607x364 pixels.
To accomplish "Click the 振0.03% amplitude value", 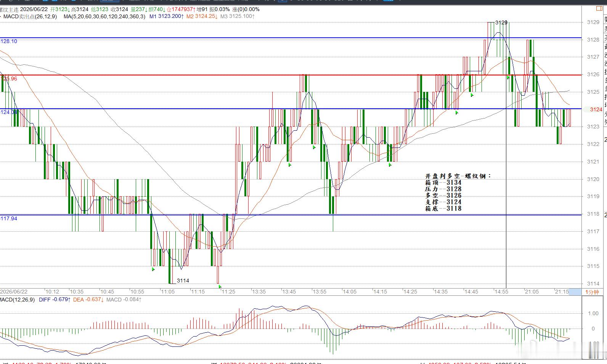I will tap(220, 9).
